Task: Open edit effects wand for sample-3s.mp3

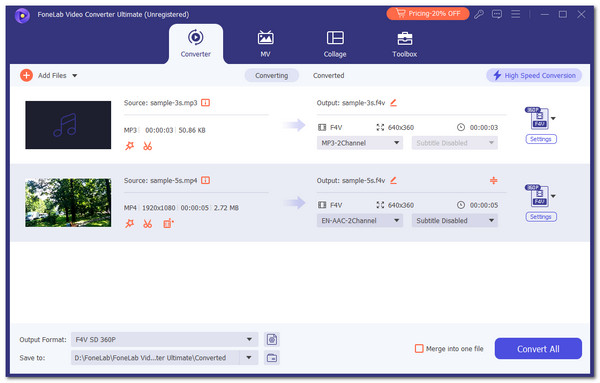Action: point(130,146)
